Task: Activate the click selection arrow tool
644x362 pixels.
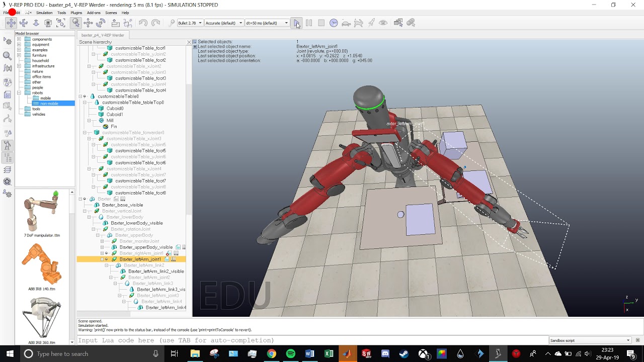Action: point(75,23)
